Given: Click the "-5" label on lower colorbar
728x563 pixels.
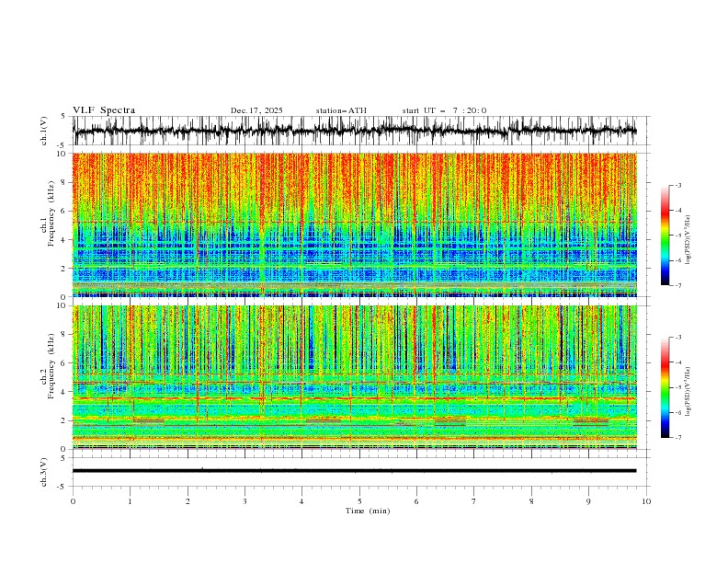Looking at the screenshot, I should tap(678, 387).
